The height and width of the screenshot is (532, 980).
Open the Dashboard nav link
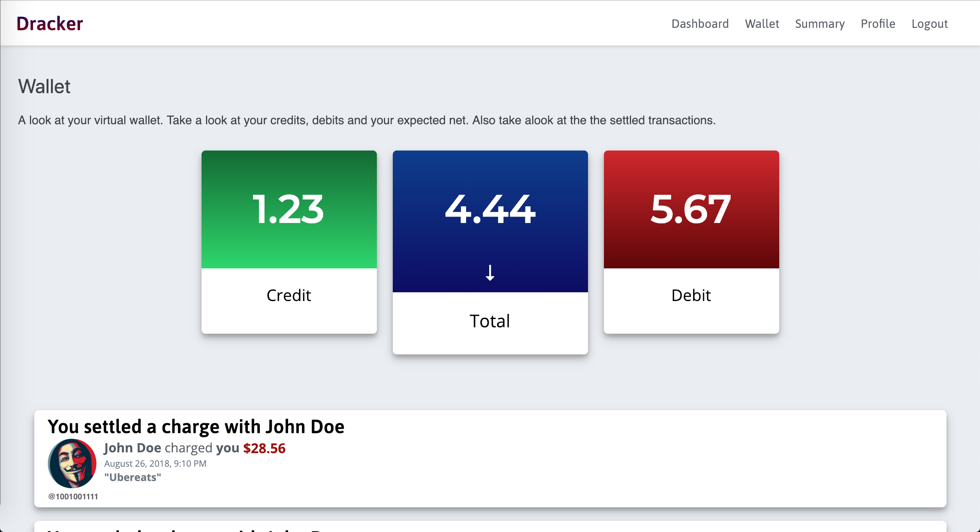click(x=700, y=24)
